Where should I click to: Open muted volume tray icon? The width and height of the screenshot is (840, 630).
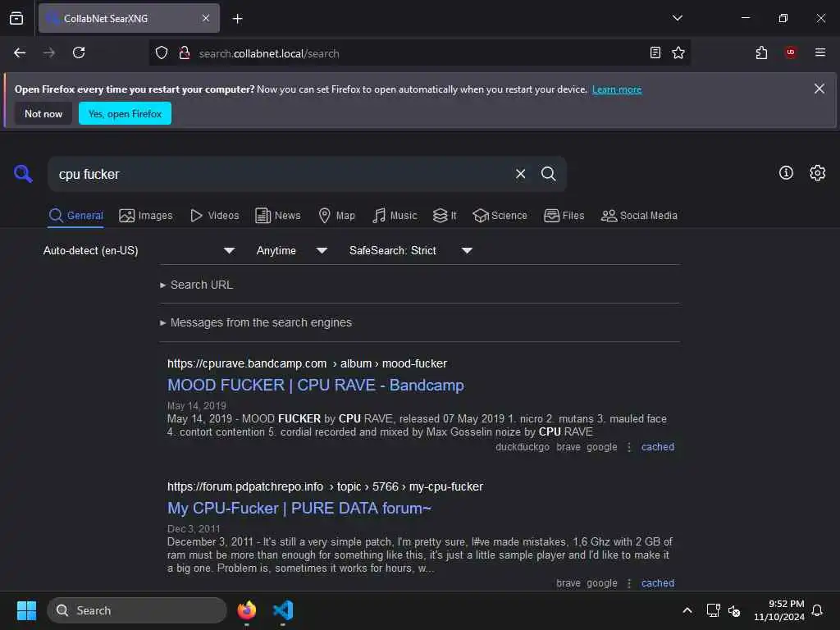pos(734,610)
